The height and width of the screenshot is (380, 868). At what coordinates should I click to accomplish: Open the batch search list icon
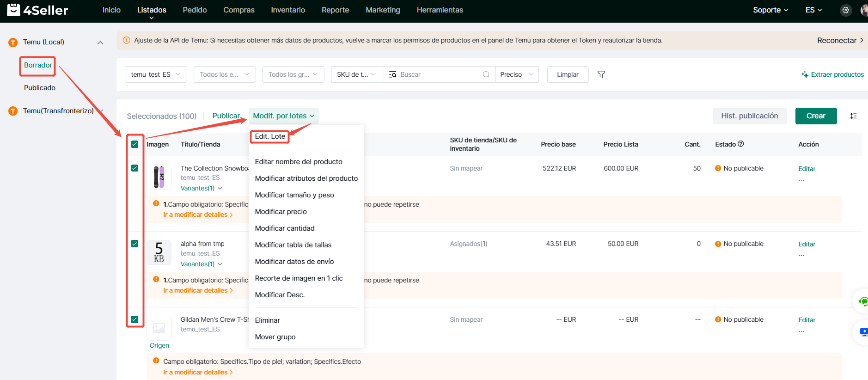click(392, 74)
